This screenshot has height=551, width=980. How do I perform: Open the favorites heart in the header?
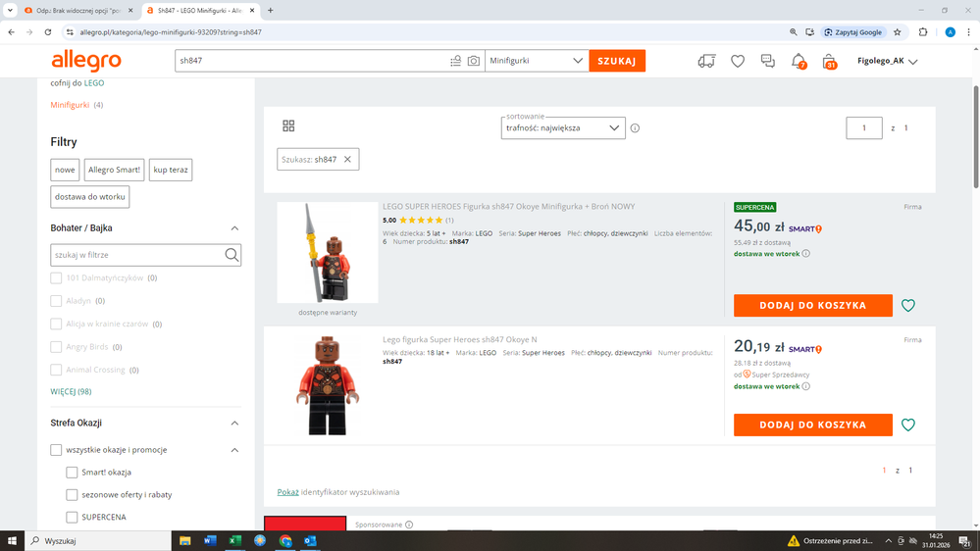click(738, 61)
